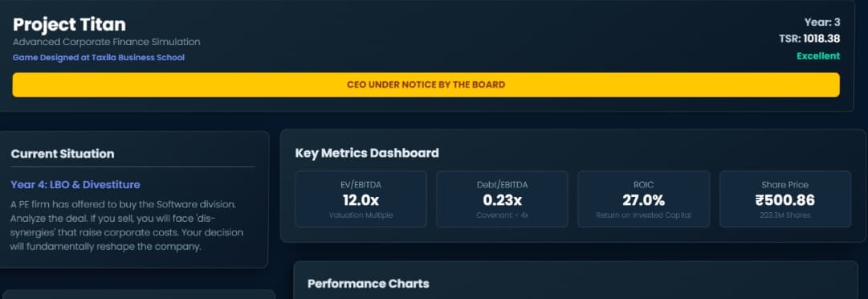The height and width of the screenshot is (299, 868).
Task: Click the Current Situation panel header
Action: click(x=63, y=154)
